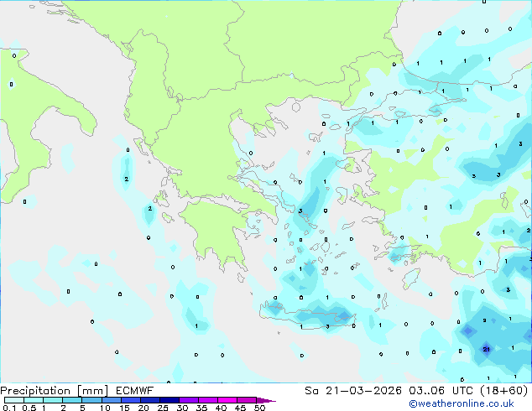Image resolution: width=532 pixels, height=411 pixels.
Task: Click the 20–25 mm legend color swatch
Action: point(150,400)
